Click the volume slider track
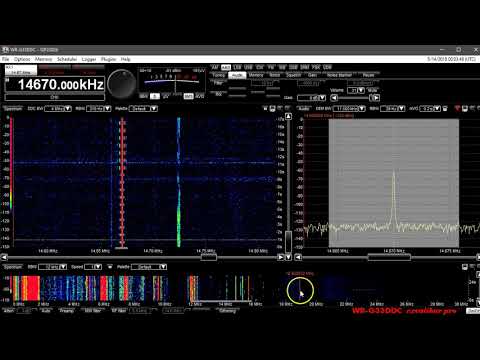Screen dimensions: 480x360 [355, 98]
